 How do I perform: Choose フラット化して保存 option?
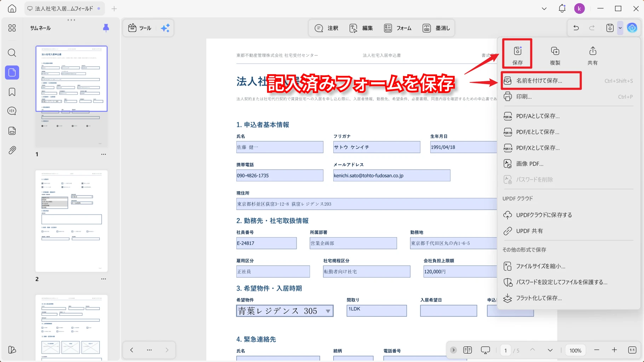[x=569, y=298]
